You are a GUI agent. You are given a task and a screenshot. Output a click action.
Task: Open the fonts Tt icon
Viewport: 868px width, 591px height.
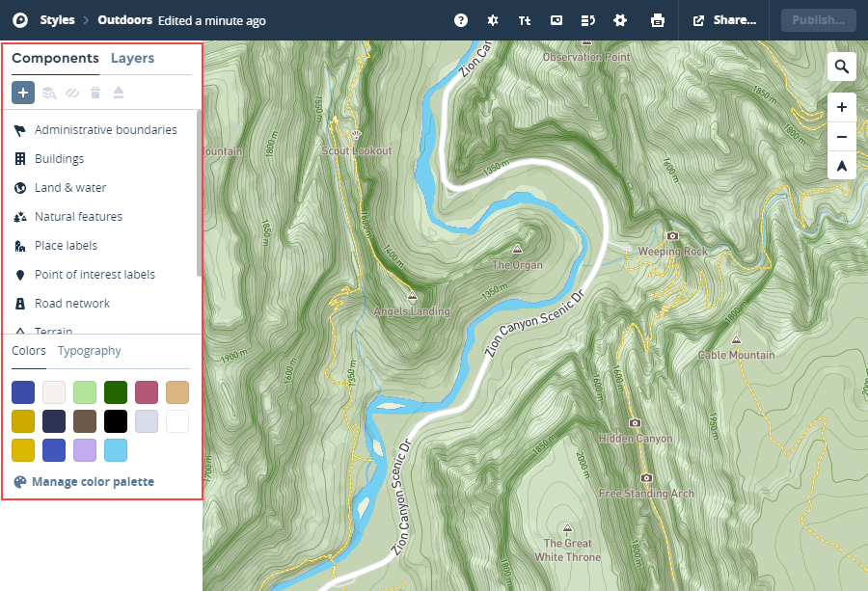pos(525,20)
